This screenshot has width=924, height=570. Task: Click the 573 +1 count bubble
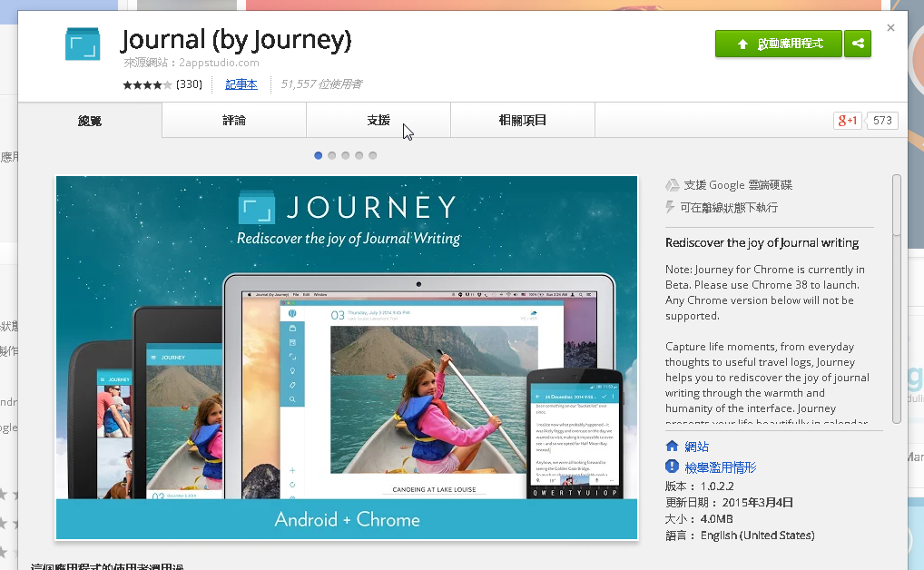881,120
